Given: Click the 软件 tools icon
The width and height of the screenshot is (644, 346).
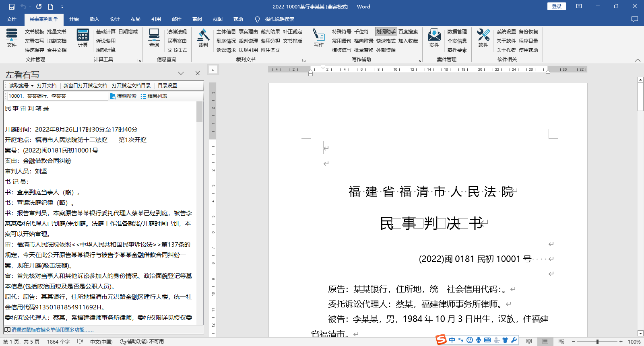Looking at the screenshot, I should click(483, 38).
